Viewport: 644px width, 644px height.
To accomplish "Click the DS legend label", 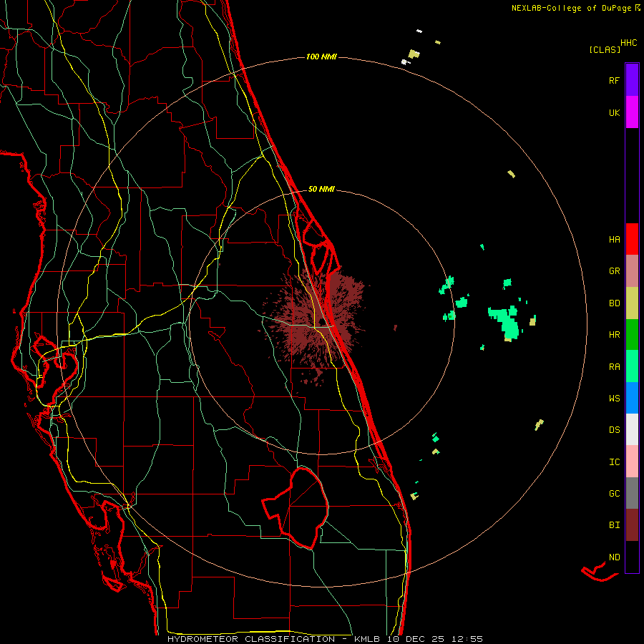I will click(x=615, y=430).
